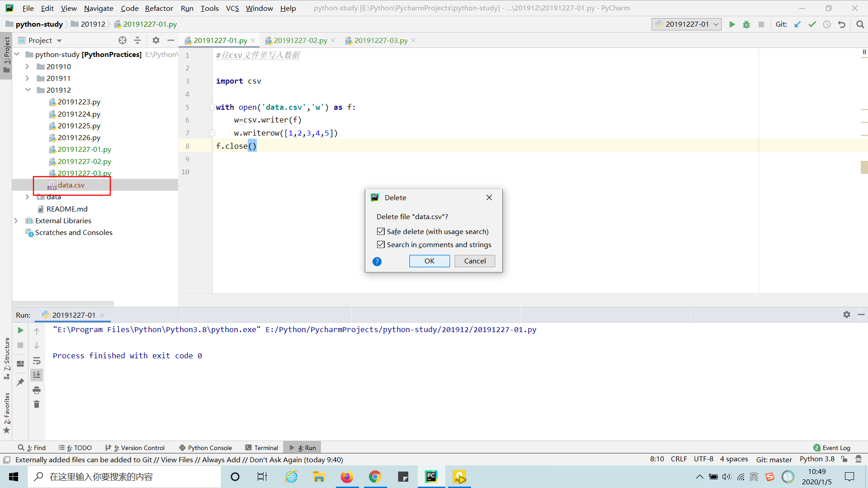Pin the Run tab
Screen dimensions: 868x488
pyautogui.click(x=20, y=382)
